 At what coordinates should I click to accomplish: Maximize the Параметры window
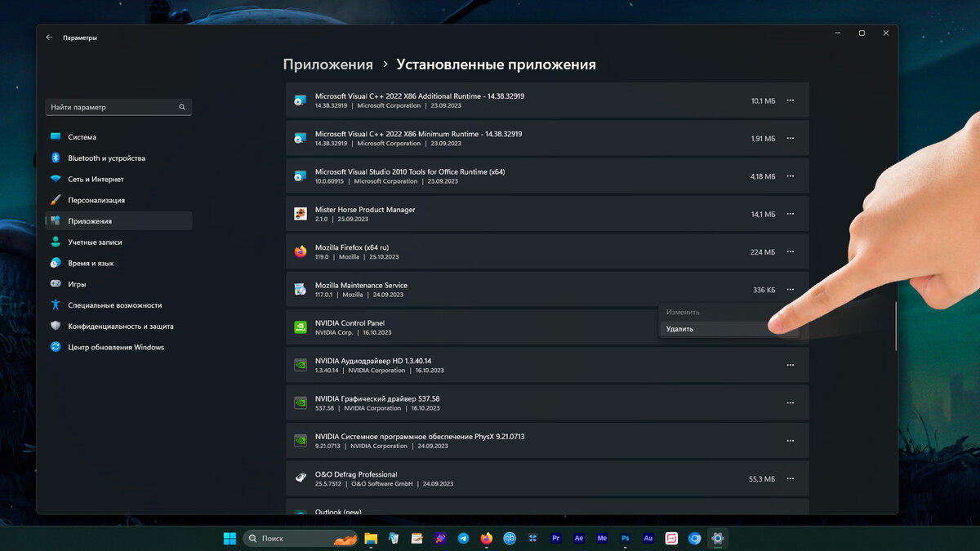point(862,33)
